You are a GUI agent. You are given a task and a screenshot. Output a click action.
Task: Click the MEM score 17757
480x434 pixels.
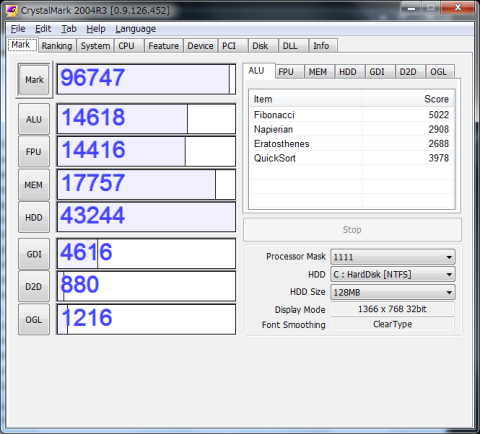click(x=93, y=183)
